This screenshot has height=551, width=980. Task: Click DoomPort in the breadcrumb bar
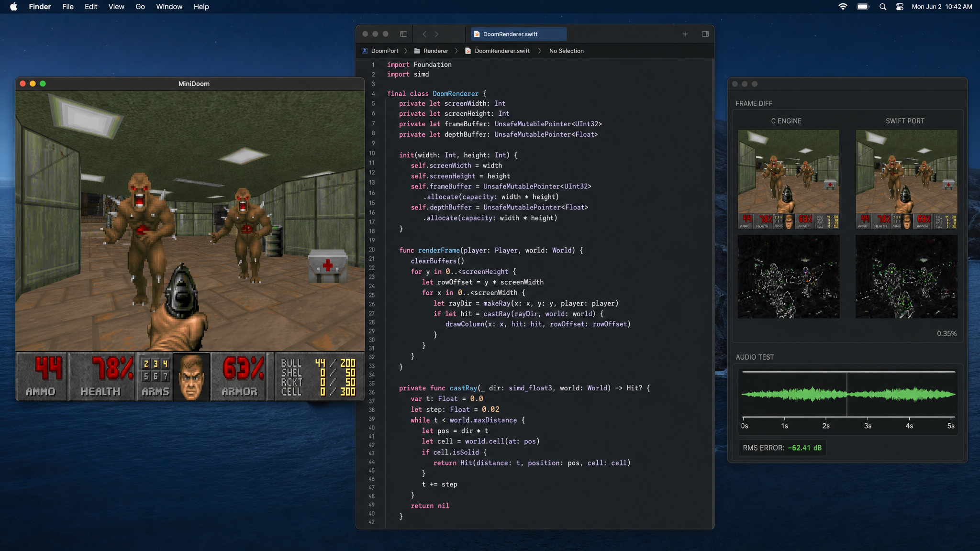tap(385, 51)
